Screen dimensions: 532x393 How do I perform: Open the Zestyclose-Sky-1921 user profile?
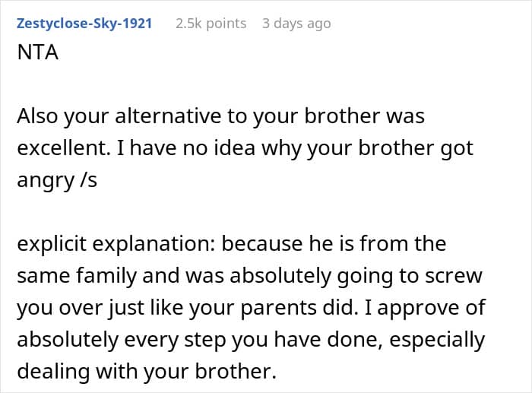click(x=84, y=24)
